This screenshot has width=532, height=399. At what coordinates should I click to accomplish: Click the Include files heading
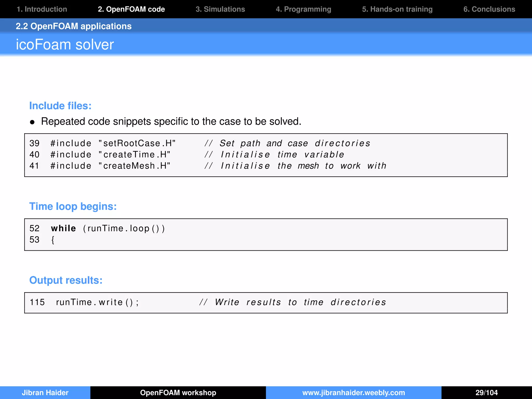point(60,106)
